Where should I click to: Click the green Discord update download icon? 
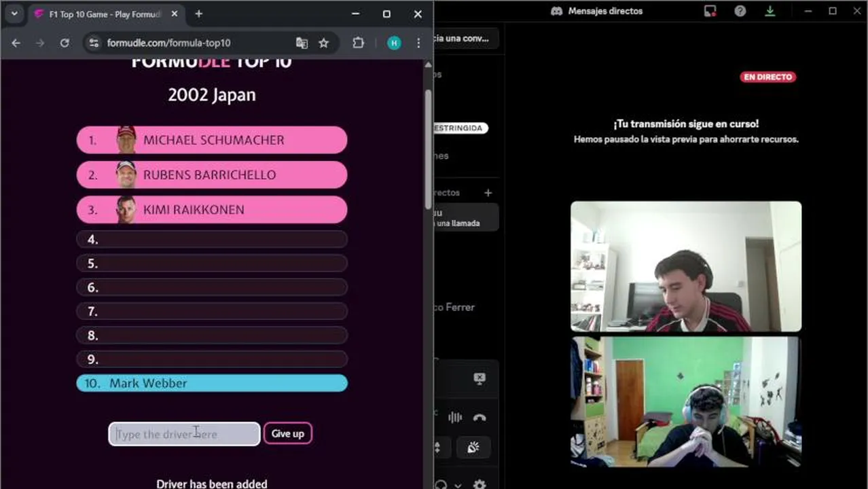click(770, 11)
